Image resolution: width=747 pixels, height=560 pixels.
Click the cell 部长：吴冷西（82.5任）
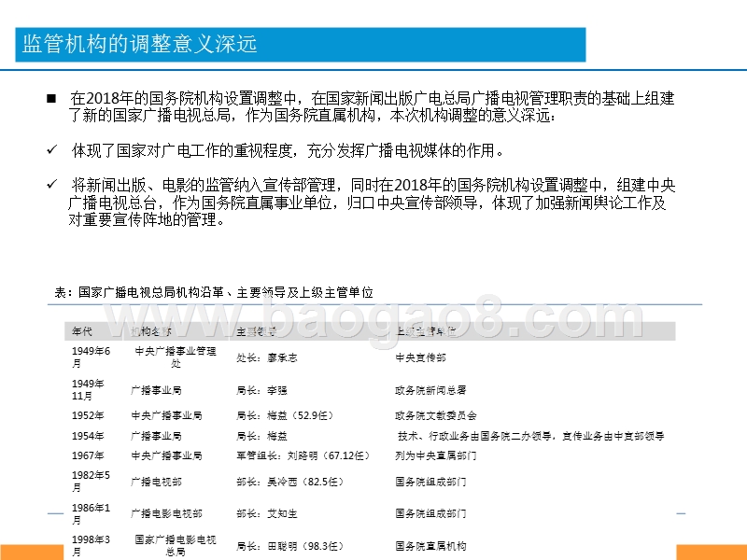[x=290, y=482]
